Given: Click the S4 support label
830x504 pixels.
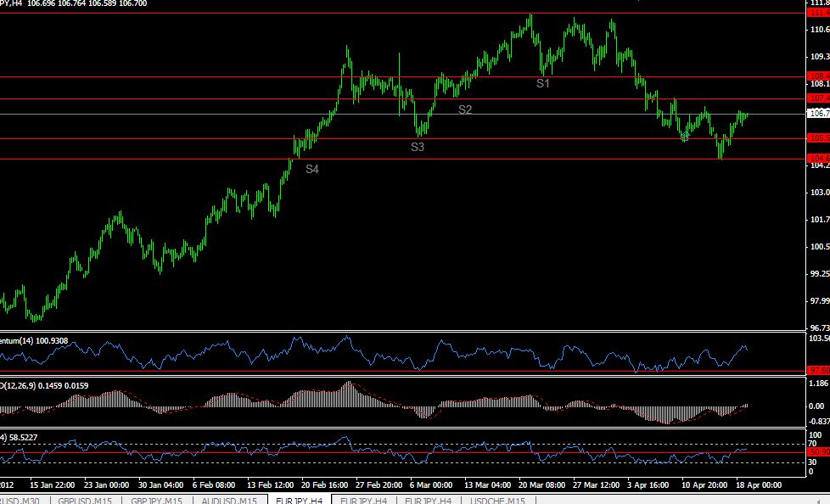Looking at the screenshot, I should [312, 169].
